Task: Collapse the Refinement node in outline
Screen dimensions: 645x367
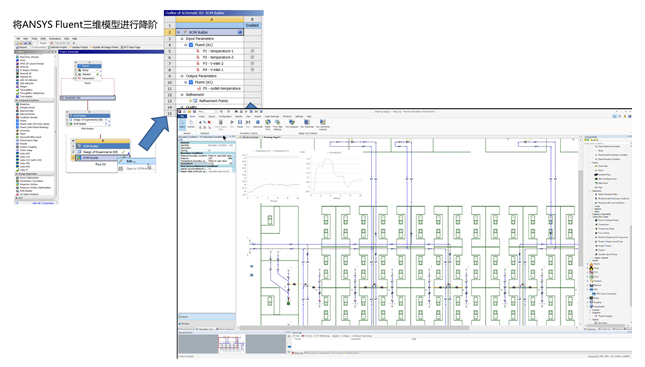Action: (182, 95)
